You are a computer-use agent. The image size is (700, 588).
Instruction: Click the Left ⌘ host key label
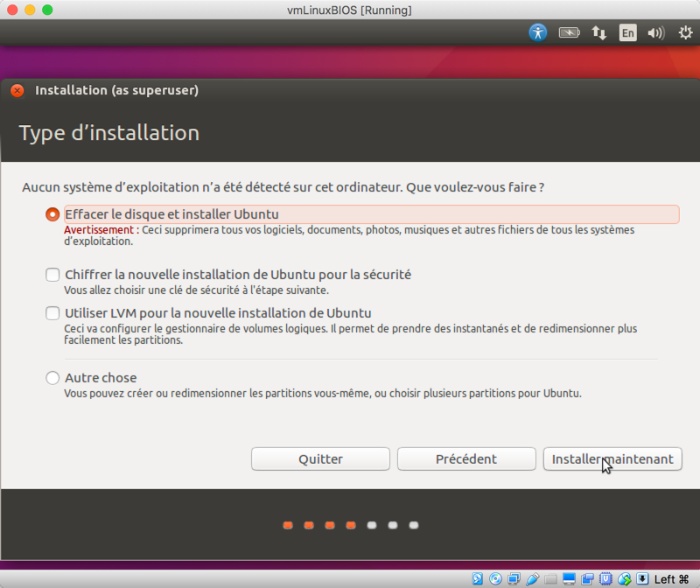point(671,579)
